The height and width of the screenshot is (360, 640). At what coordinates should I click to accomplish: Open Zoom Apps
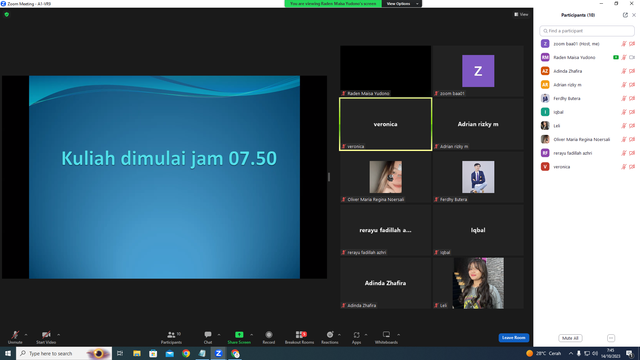click(x=356, y=337)
